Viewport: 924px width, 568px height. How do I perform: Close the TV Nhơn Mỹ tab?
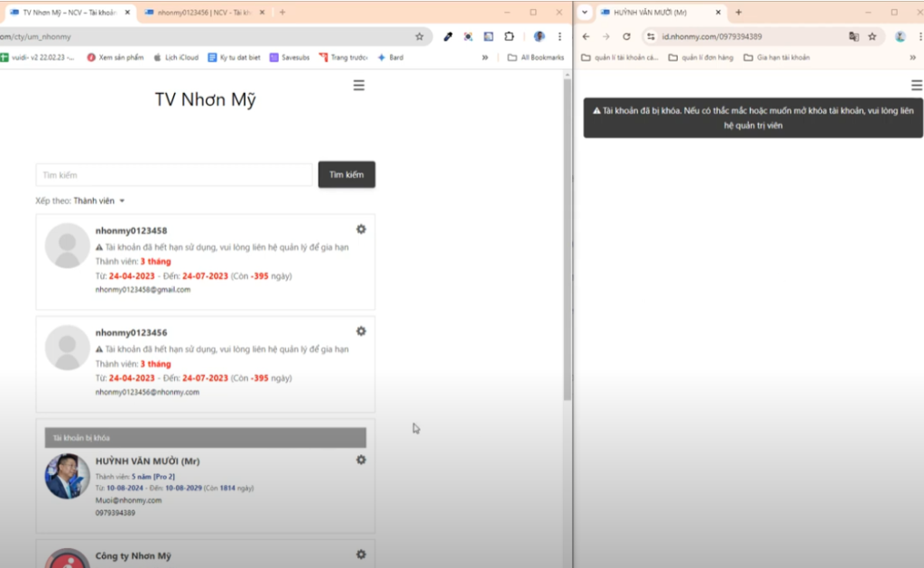click(x=127, y=13)
